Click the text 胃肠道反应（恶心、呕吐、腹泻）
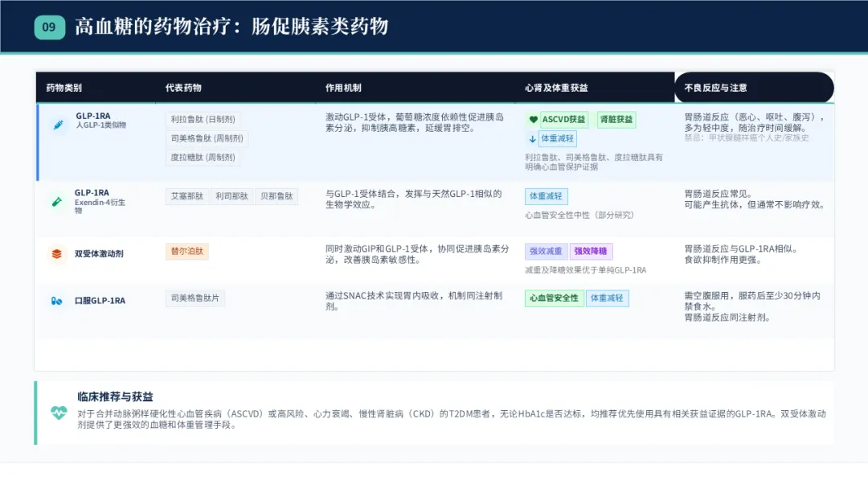Screen dimensions: 868x489 pos(751,117)
